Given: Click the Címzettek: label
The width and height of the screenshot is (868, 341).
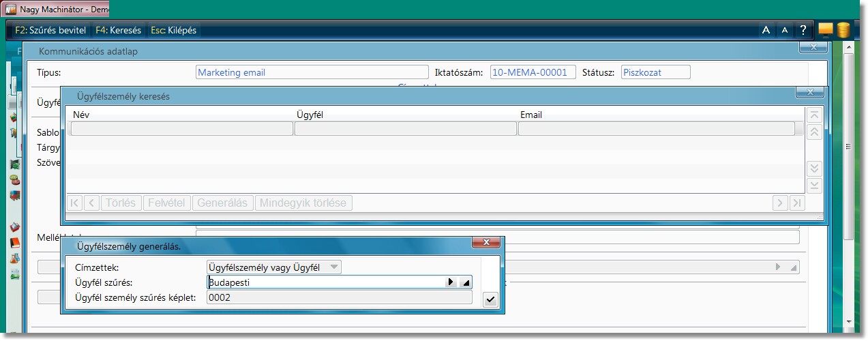Looking at the screenshot, I should click(x=98, y=267).
